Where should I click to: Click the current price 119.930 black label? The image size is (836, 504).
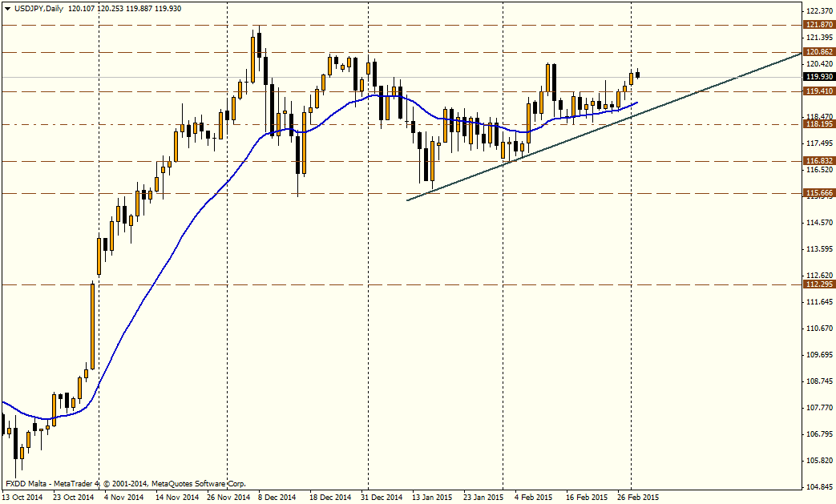click(x=818, y=77)
